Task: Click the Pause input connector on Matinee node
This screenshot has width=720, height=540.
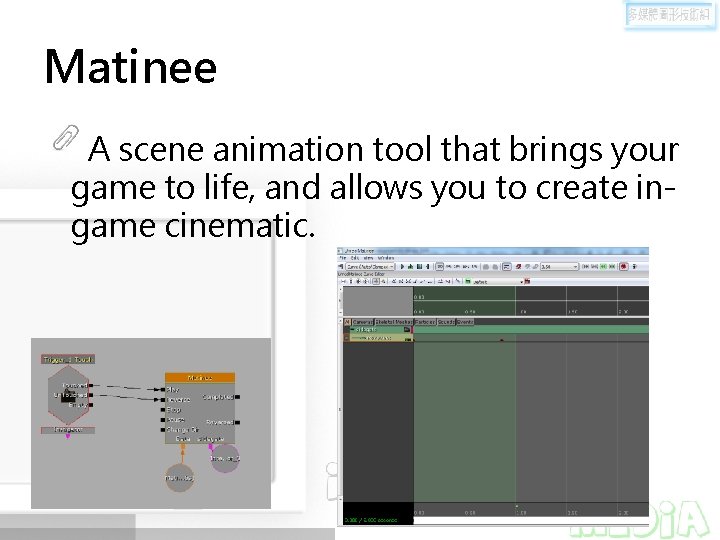Action: 163,420
